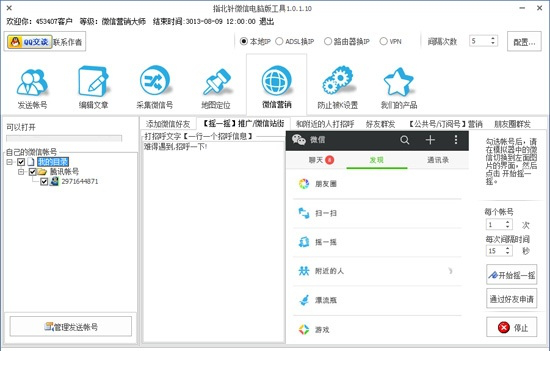Select the VPN radio button
550x365 pixels.
point(383,41)
